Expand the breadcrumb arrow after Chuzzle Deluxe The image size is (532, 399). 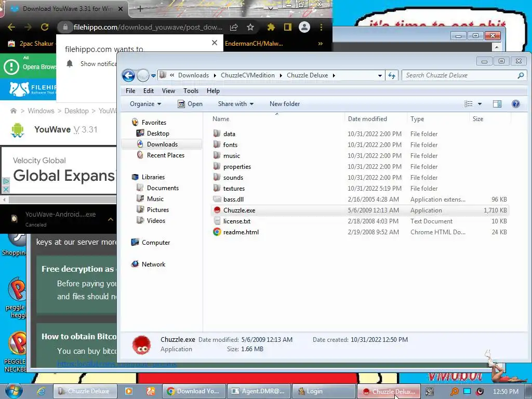click(334, 75)
